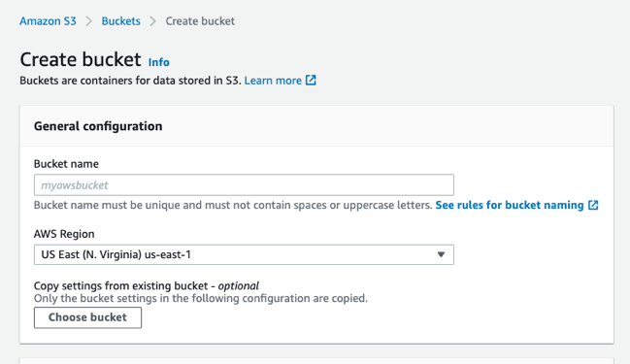
Task: Click the external link icon after Learn more
Action: click(311, 80)
